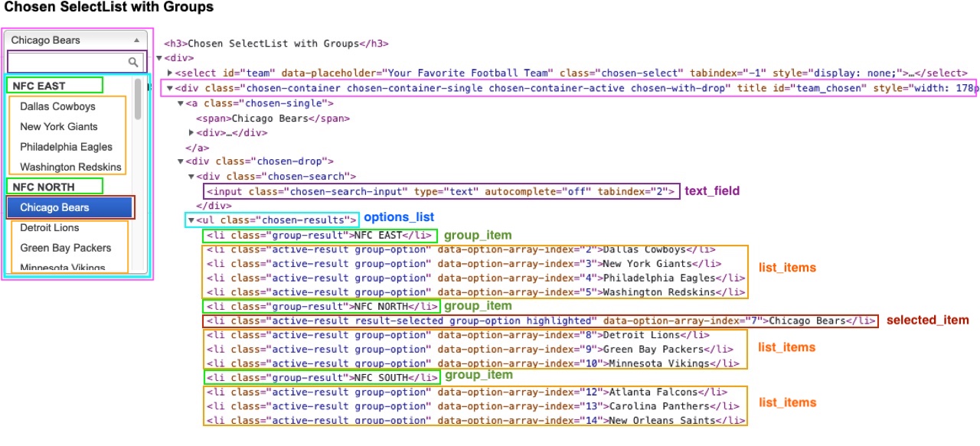Click the Washington Redskins li code line
The width and height of the screenshot is (980, 446).
475,292
